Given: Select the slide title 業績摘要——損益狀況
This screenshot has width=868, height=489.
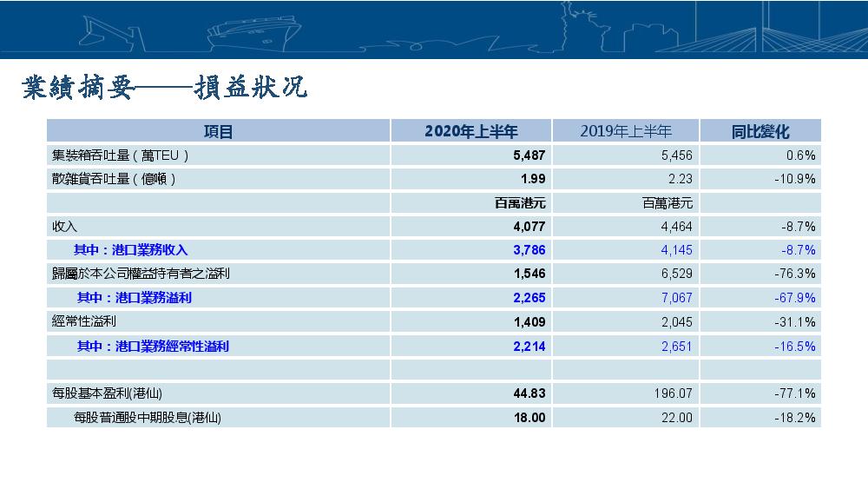Looking at the screenshot, I should click(x=165, y=88).
